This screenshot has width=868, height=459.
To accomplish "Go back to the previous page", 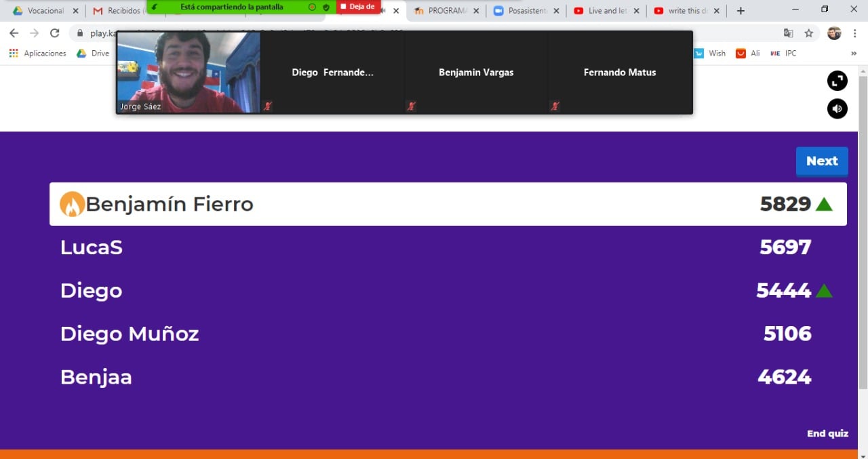I will [14, 33].
